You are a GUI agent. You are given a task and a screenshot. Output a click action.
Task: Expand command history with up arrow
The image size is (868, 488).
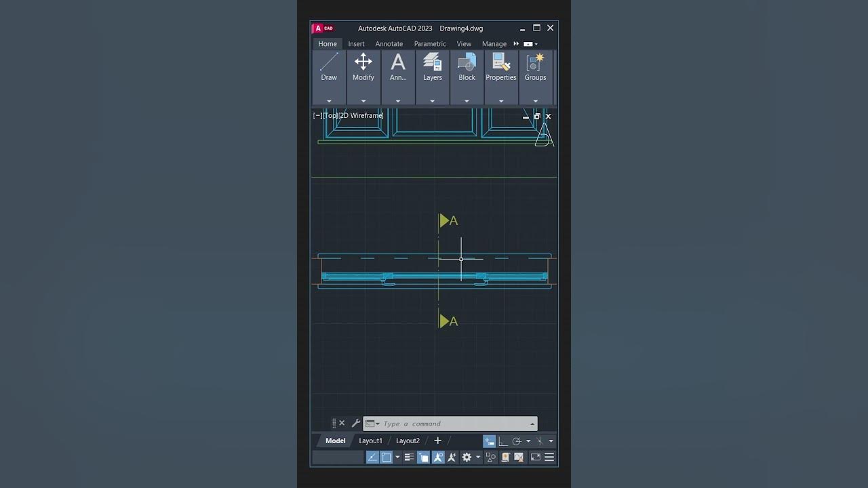coord(532,424)
